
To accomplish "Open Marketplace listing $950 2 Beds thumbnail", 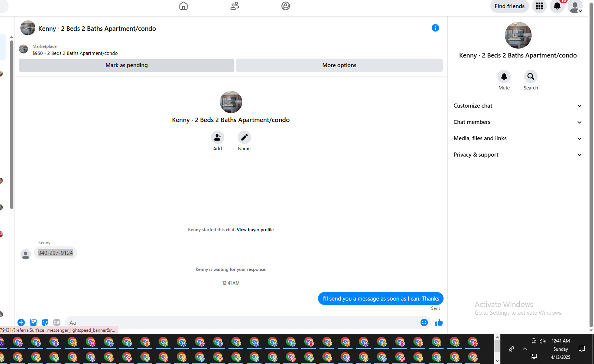I will [23, 49].
